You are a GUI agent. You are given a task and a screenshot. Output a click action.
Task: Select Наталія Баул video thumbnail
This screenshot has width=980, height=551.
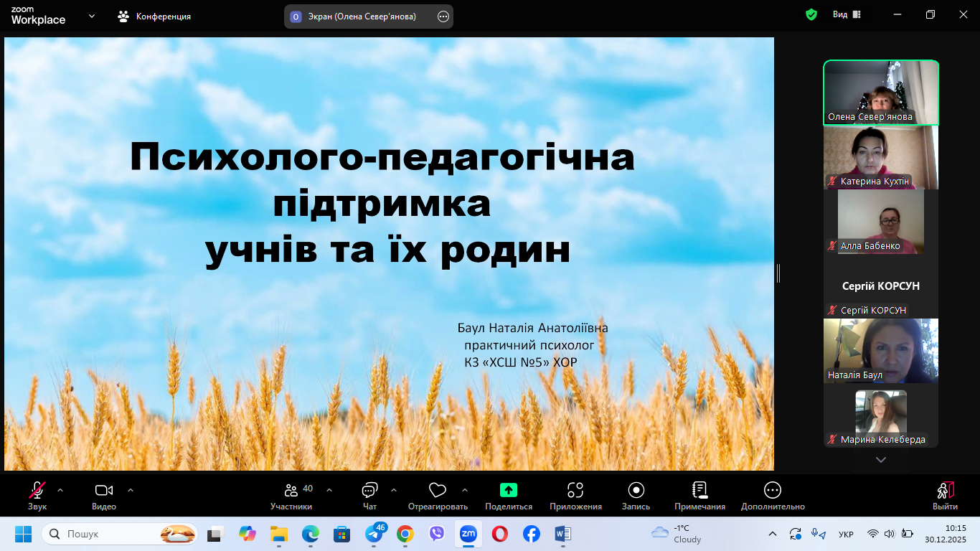pyautogui.click(x=880, y=351)
